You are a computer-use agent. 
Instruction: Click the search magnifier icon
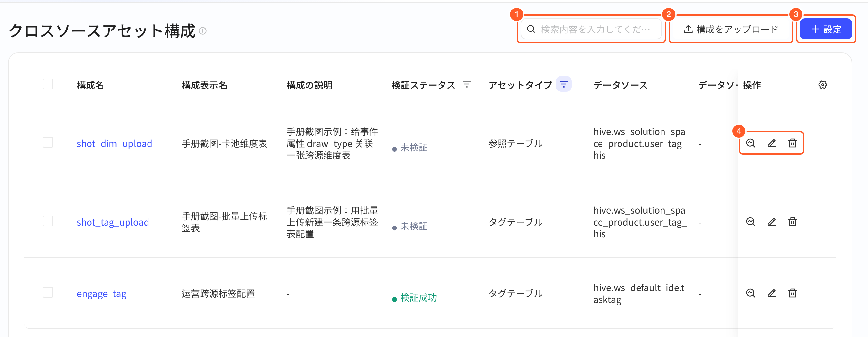531,29
